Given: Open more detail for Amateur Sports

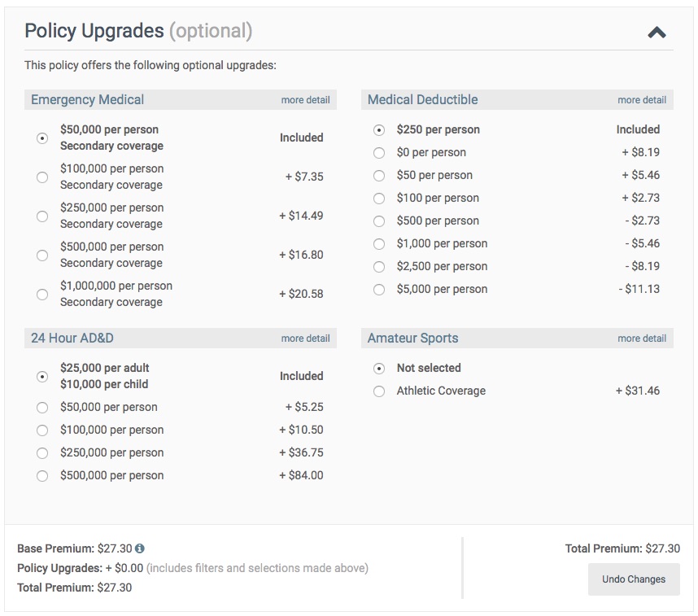Looking at the screenshot, I should pyautogui.click(x=642, y=338).
